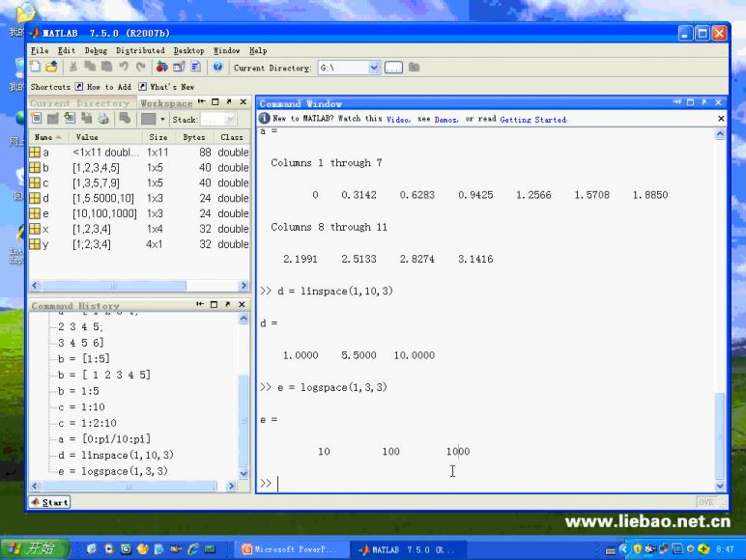Click the Paste toolbar icon
The image size is (746, 560).
coord(106,67)
